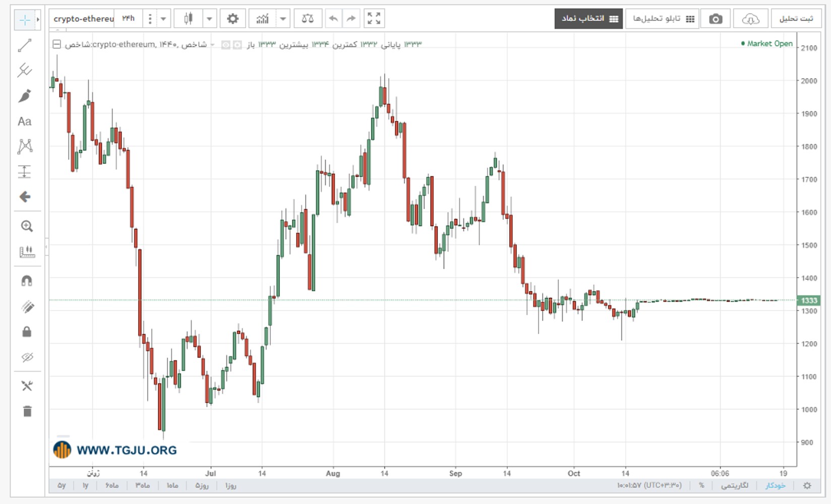Open the chart settings gear in the toolbar

tap(232, 19)
